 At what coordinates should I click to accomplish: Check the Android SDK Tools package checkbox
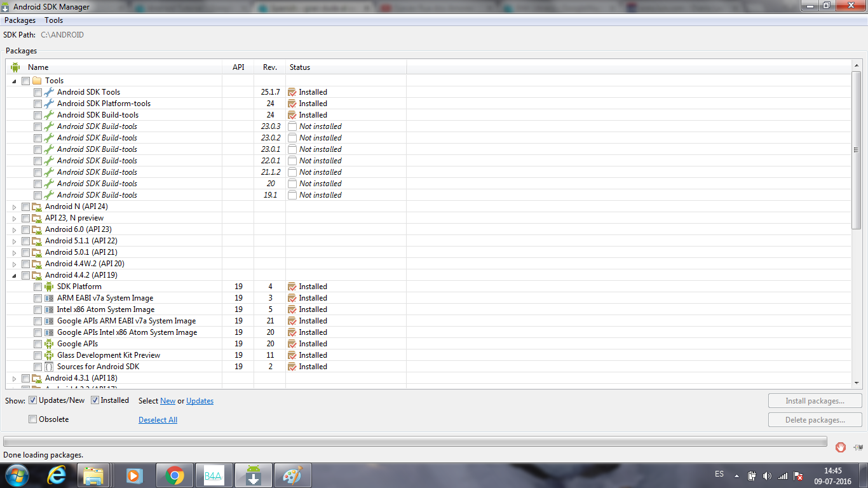tap(38, 92)
